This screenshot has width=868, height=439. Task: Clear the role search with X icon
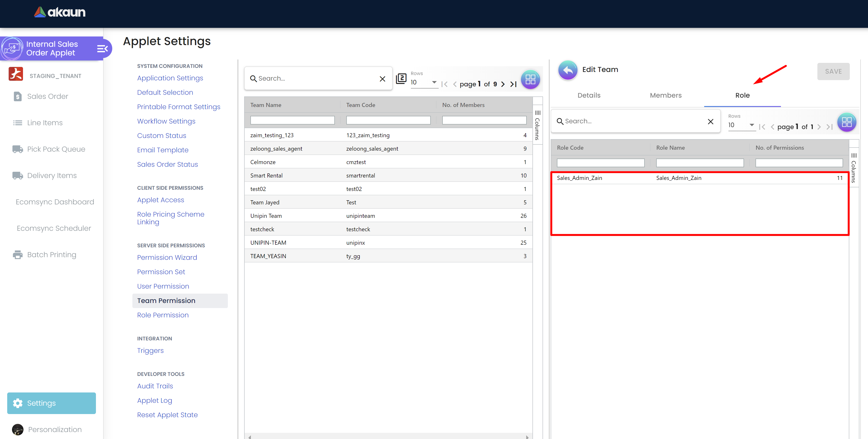tap(710, 122)
